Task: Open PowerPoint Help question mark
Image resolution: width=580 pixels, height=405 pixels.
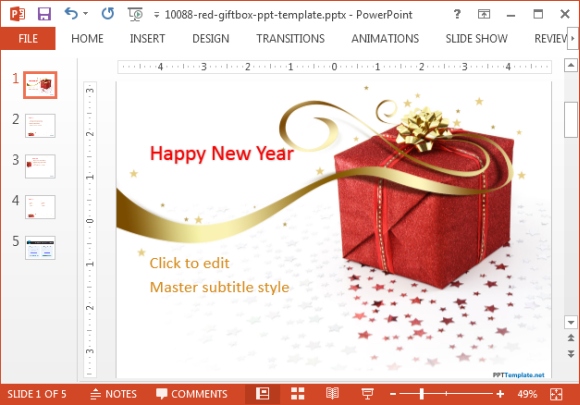Action: pos(457,14)
